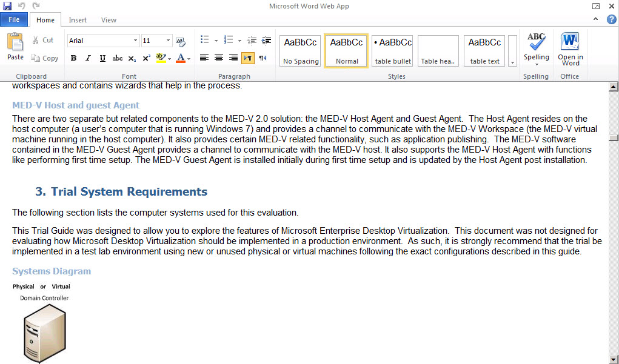Viewport: 619px width, 364px height.
Task: Apply the table bullet style
Action: 392,51
